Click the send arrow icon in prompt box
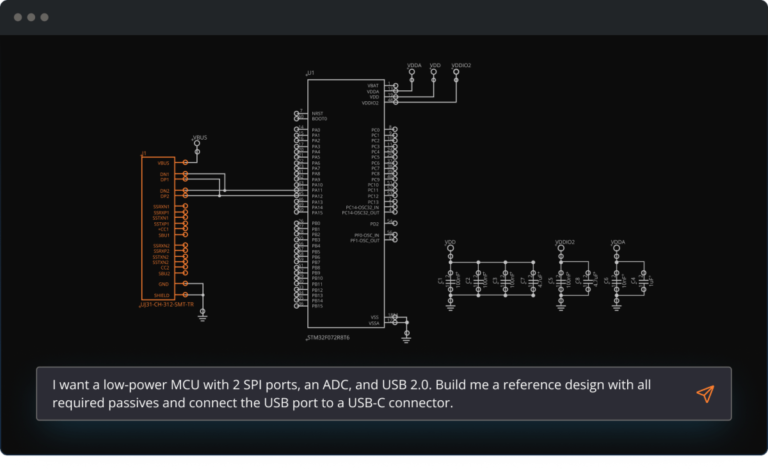This screenshot has width=768, height=470. coord(705,394)
